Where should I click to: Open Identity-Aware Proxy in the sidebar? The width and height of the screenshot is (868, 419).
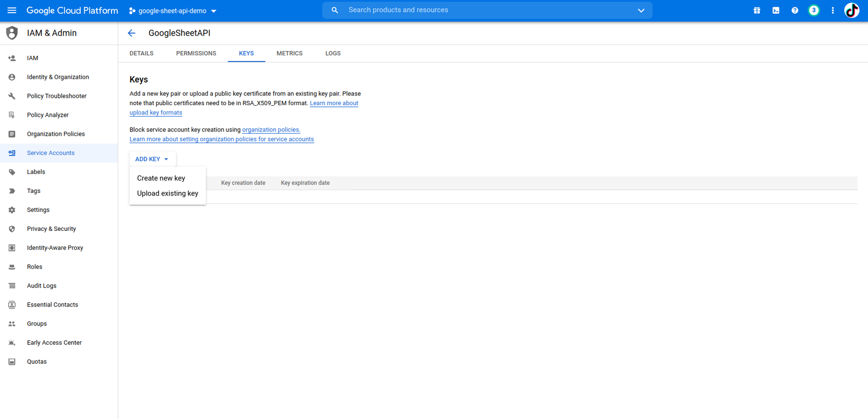[59, 248]
